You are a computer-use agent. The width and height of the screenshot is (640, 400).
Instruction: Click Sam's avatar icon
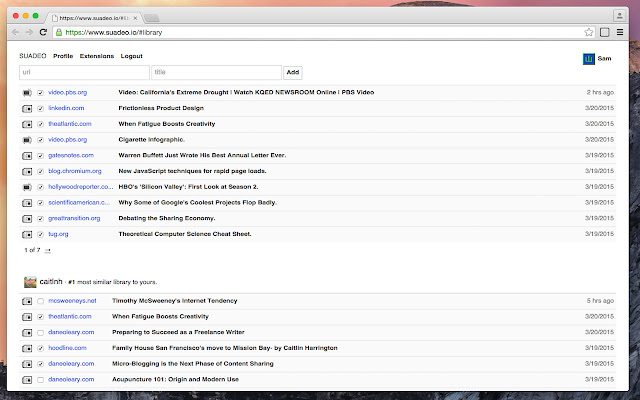[589, 59]
